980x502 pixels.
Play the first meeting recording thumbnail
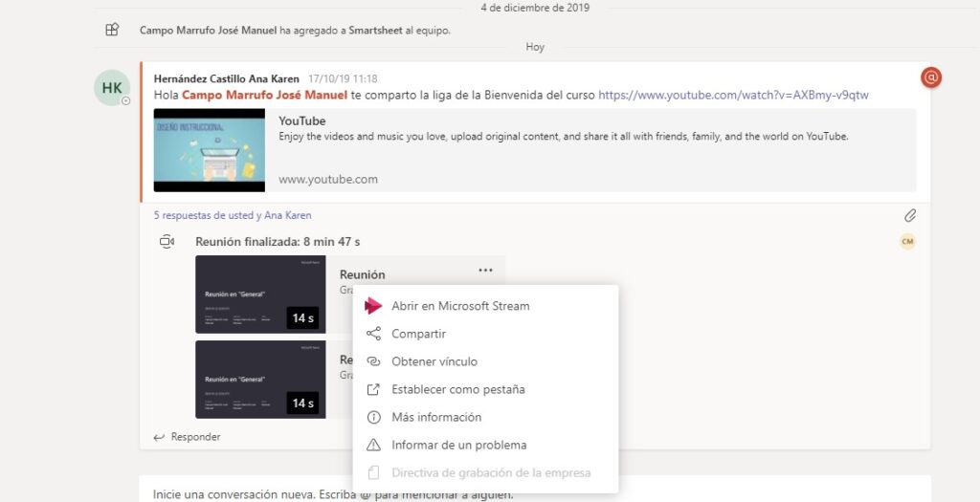point(259,295)
